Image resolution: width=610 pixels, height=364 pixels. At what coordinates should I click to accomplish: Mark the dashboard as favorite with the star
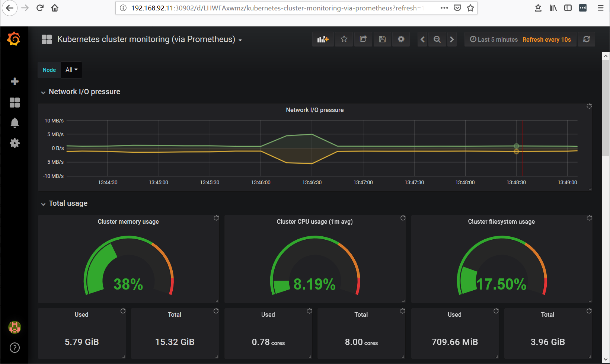344,39
